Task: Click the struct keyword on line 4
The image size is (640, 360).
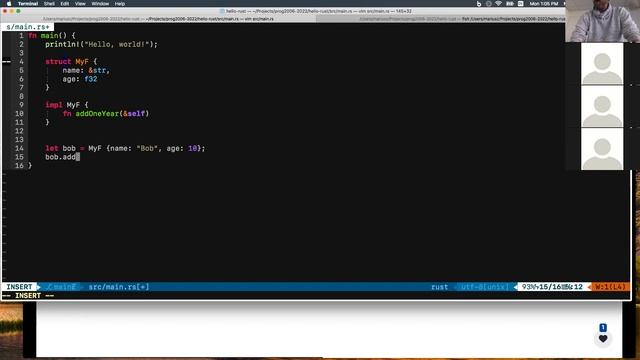Action: pos(58,62)
